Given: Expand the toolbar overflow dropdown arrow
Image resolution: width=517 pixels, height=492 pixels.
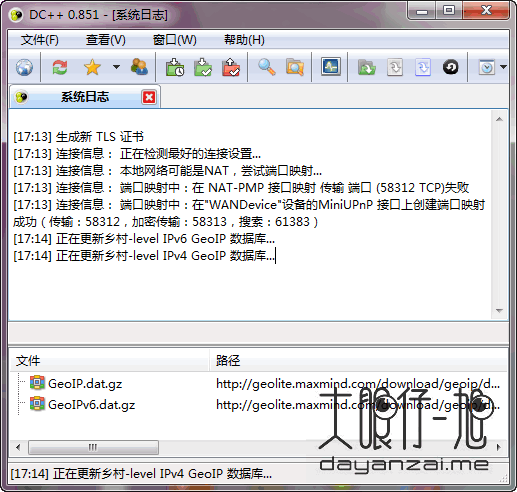Looking at the screenshot, I should click(x=503, y=67).
